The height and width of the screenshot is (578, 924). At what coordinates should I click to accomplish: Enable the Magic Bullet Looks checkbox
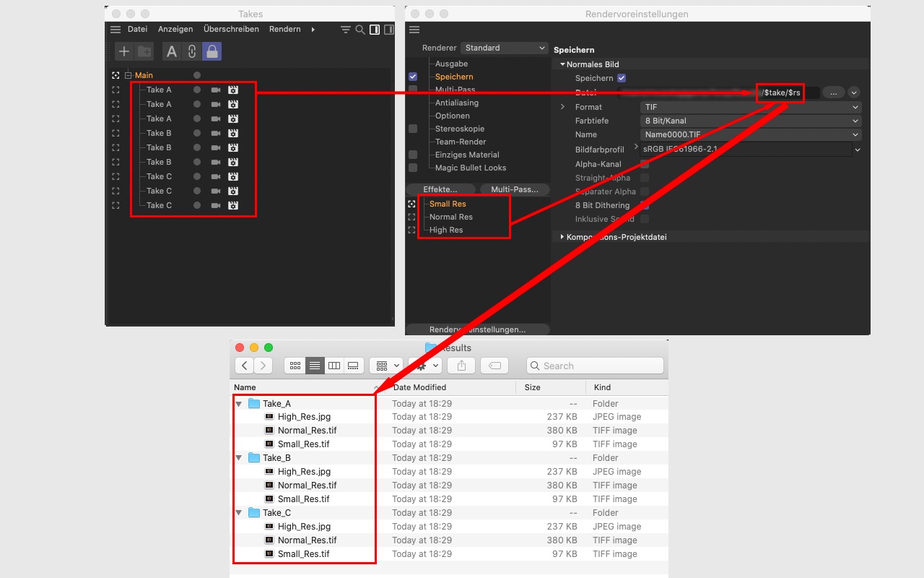pyautogui.click(x=413, y=168)
